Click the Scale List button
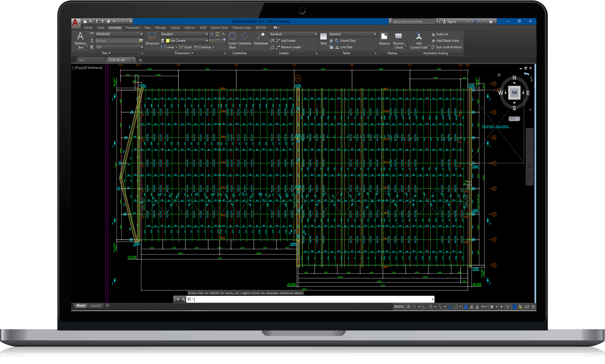The height and width of the screenshot is (364, 605). 440,34
